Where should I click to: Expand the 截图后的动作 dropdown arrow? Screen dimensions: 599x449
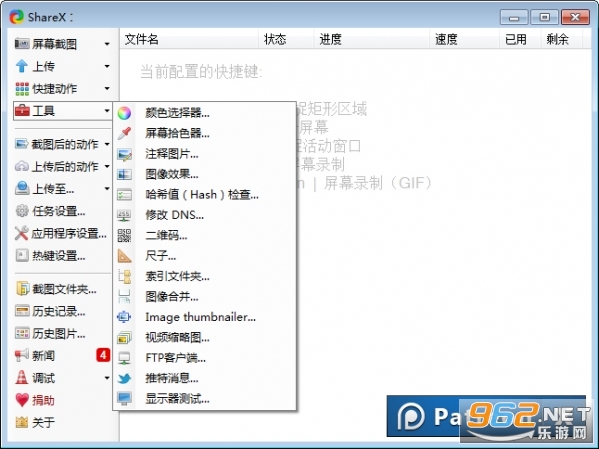pyautogui.click(x=107, y=144)
